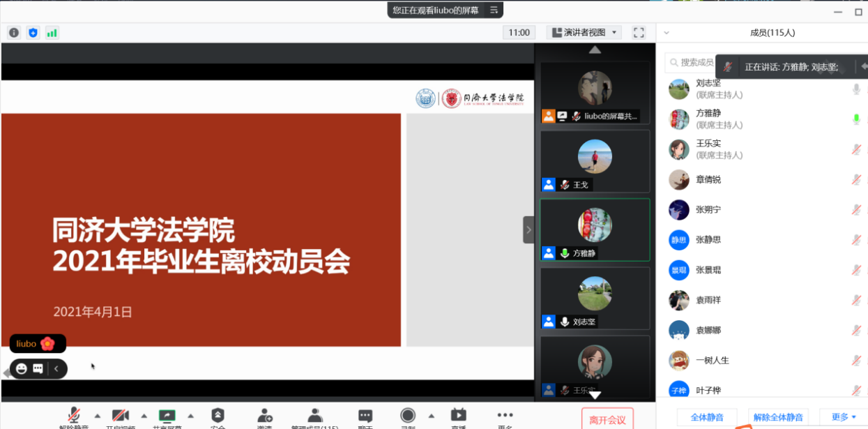Click the 搜索成员 search field
Image resolution: width=868 pixels, height=429 pixels.
pyautogui.click(x=690, y=63)
